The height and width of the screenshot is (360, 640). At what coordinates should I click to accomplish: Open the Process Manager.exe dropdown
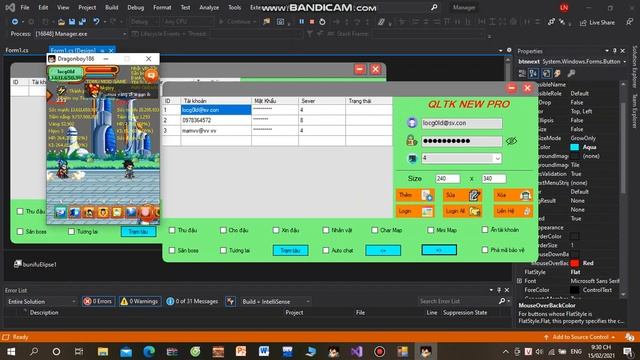click(124, 34)
